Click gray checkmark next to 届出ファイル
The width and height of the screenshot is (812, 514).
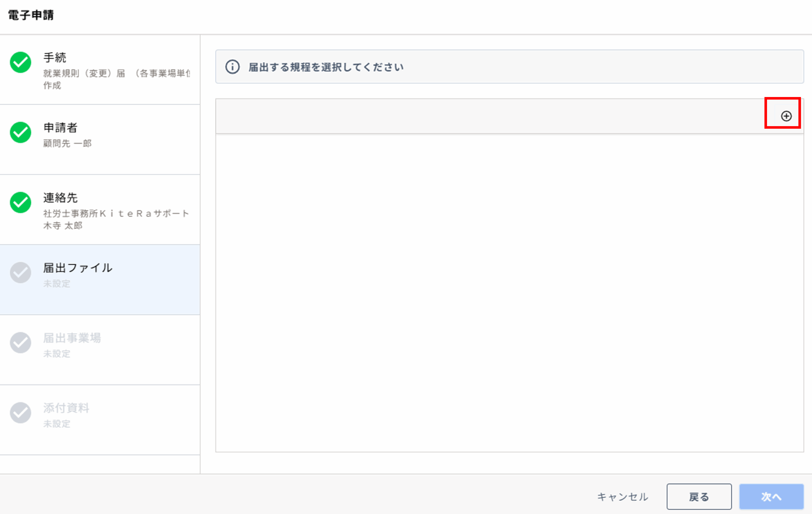click(x=21, y=273)
